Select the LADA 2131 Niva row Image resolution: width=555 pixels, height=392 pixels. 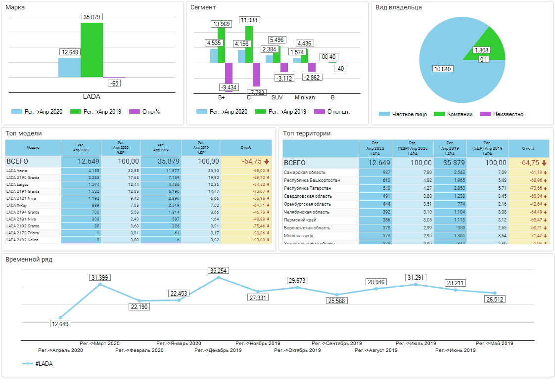click(x=139, y=219)
